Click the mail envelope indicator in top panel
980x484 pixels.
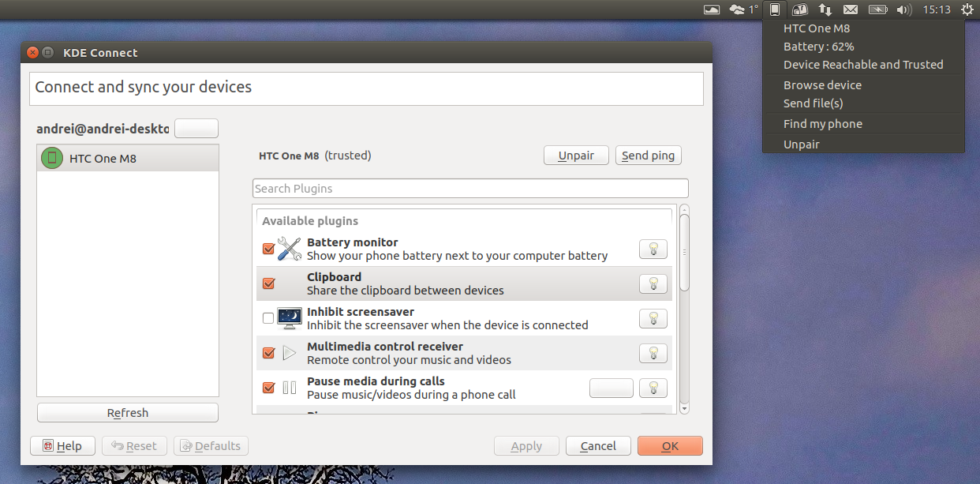click(x=851, y=9)
